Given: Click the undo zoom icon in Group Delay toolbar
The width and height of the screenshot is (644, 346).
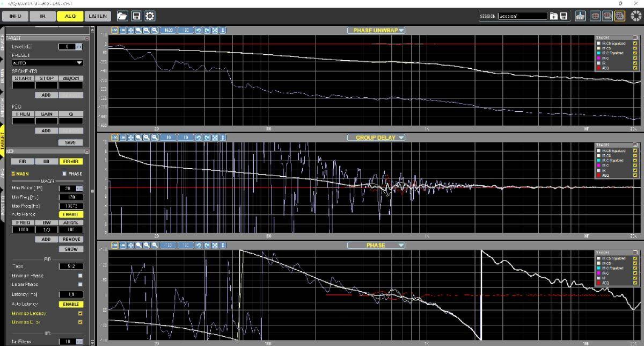Looking at the screenshot, I should point(199,138).
